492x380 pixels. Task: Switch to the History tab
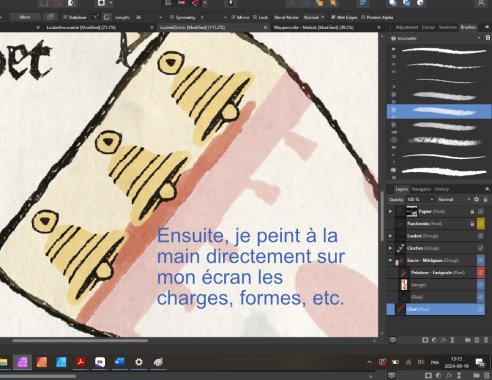tap(442, 189)
